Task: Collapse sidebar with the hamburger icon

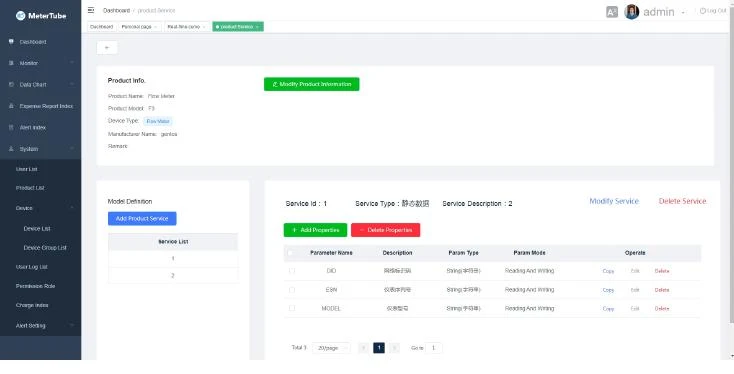Action: [91, 10]
